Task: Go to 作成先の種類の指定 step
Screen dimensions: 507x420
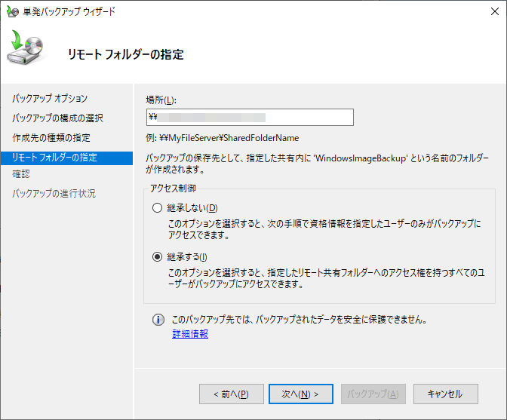Action: pos(51,138)
